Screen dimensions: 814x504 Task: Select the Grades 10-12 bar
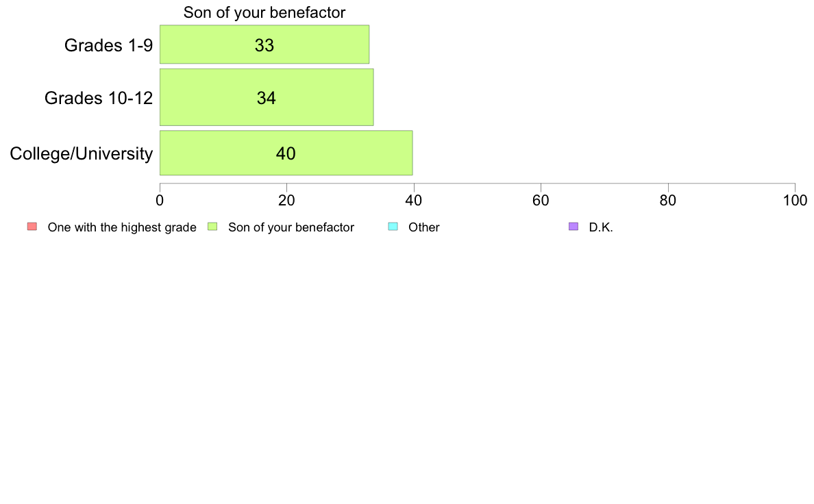267,97
